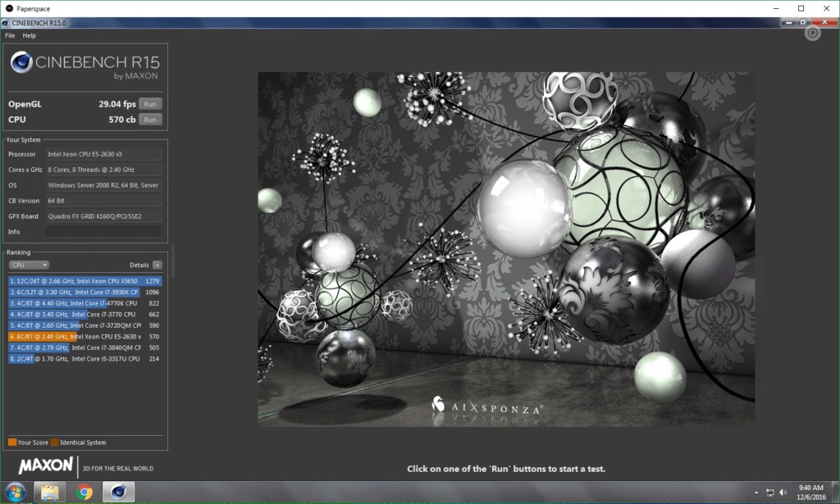Select ranking row Core i7-3720QM
Image resolution: width=840 pixels, height=504 pixels.
point(84,325)
